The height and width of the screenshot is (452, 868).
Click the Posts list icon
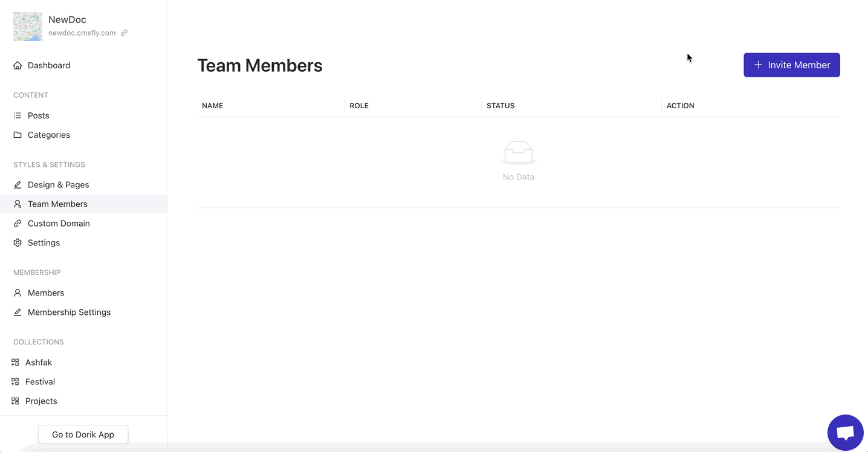(x=18, y=115)
